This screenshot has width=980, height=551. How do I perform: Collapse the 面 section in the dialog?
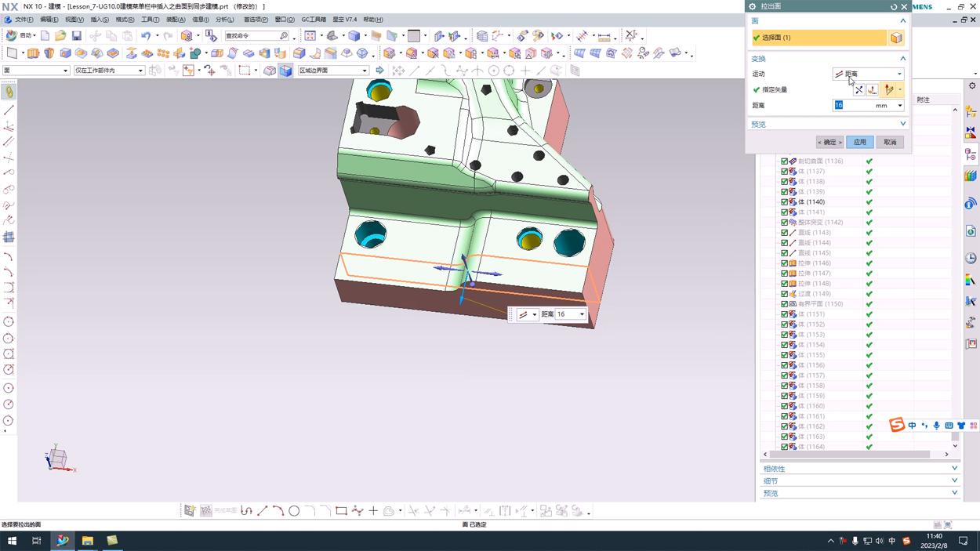pyautogui.click(x=902, y=21)
